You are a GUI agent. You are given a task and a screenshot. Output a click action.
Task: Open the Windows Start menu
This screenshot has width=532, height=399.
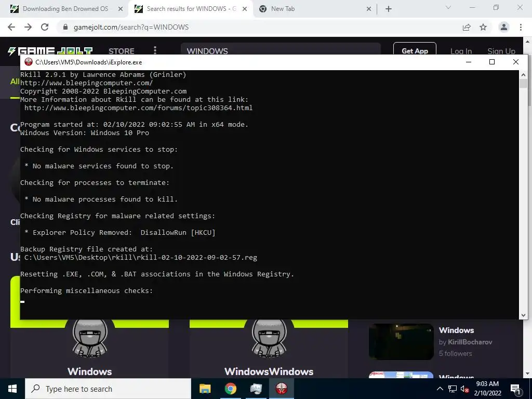click(x=12, y=389)
